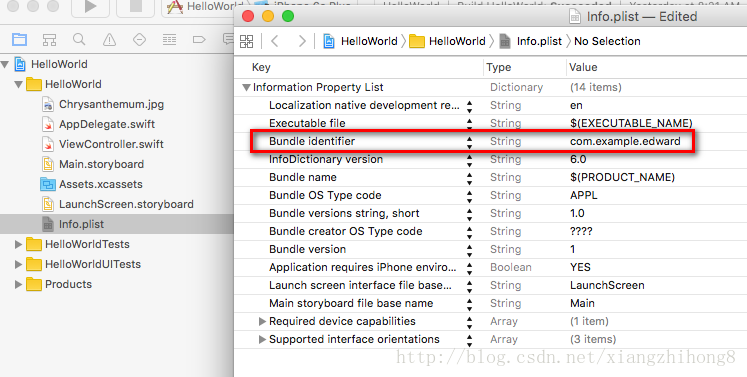Click the stepper for Bundle identifier key
The height and width of the screenshot is (377, 747).
pos(470,142)
